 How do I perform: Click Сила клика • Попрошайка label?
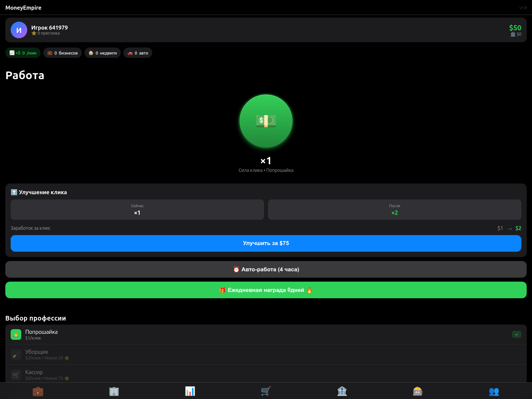point(266,170)
